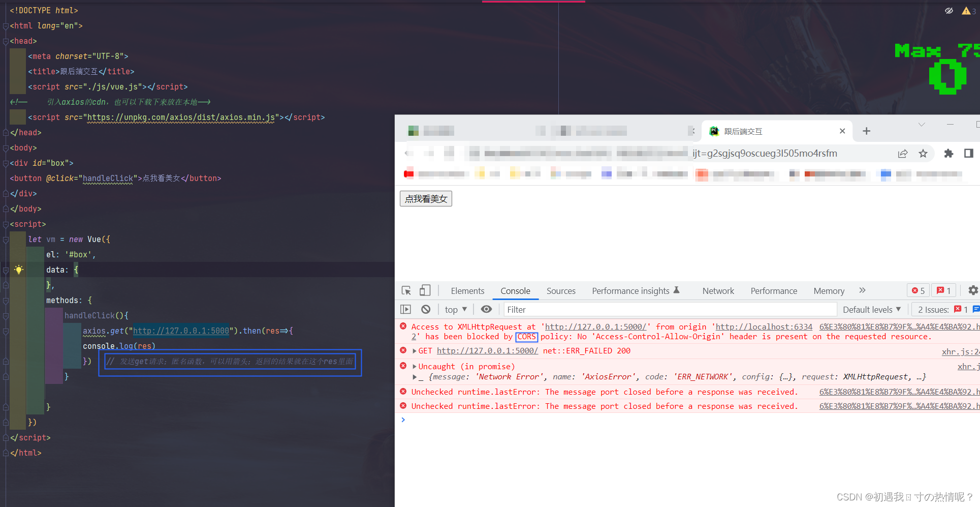This screenshot has width=980, height=507.
Task: Collapse the head tag fold marker
Action: 6,41
